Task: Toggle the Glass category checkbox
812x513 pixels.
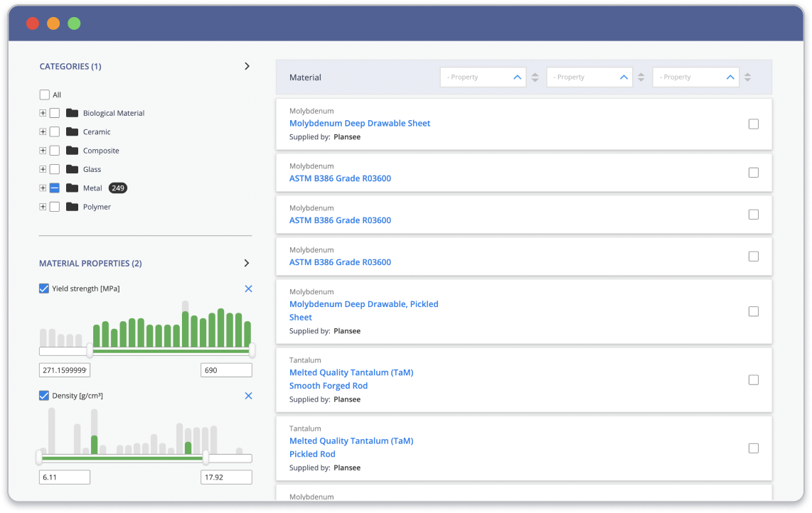Action: [x=55, y=169]
